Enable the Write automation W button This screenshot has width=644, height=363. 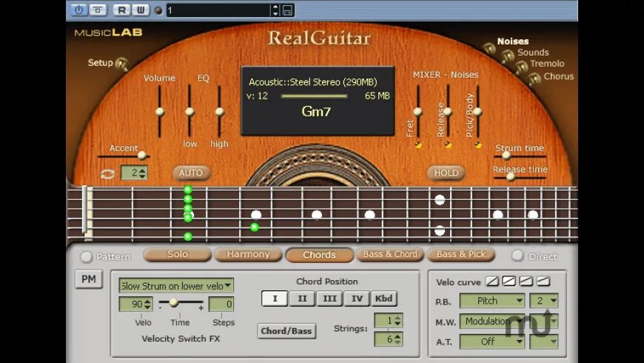[x=141, y=10]
